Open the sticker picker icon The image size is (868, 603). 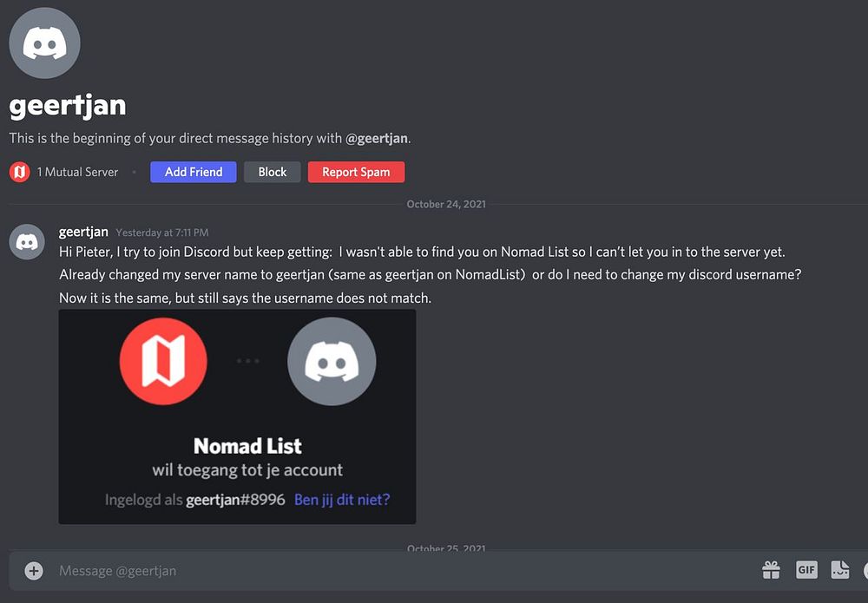839,570
